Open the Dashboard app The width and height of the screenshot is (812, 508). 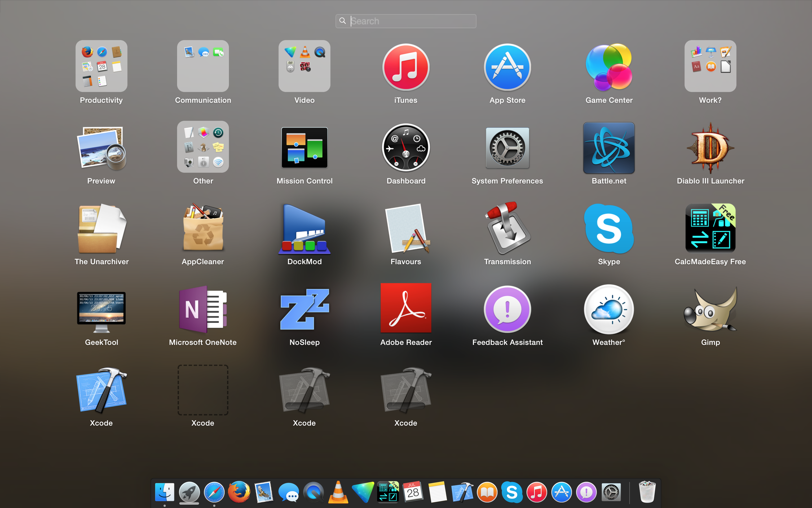(x=406, y=148)
